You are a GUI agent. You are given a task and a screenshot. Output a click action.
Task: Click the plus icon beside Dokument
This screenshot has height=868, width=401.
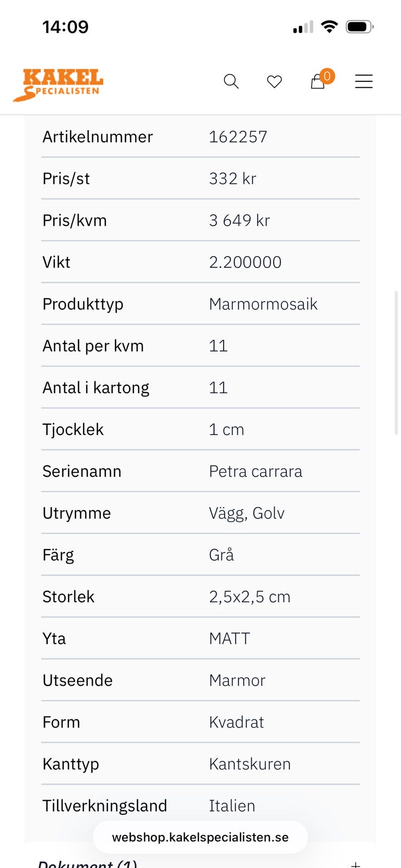[x=355, y=864]
